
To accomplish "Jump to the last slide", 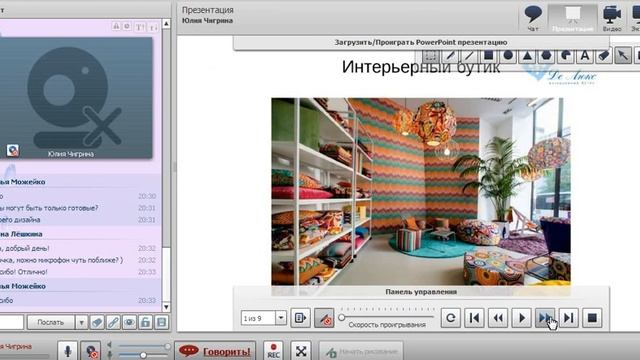I will coord(569,318).
